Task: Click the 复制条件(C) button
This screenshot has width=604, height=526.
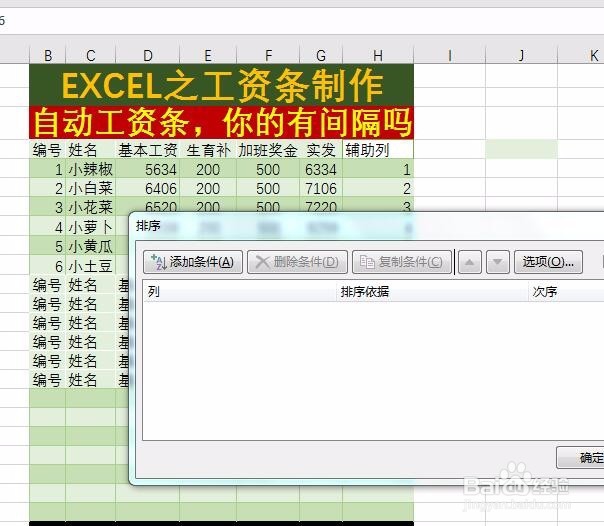Action: tap(402, 262)
